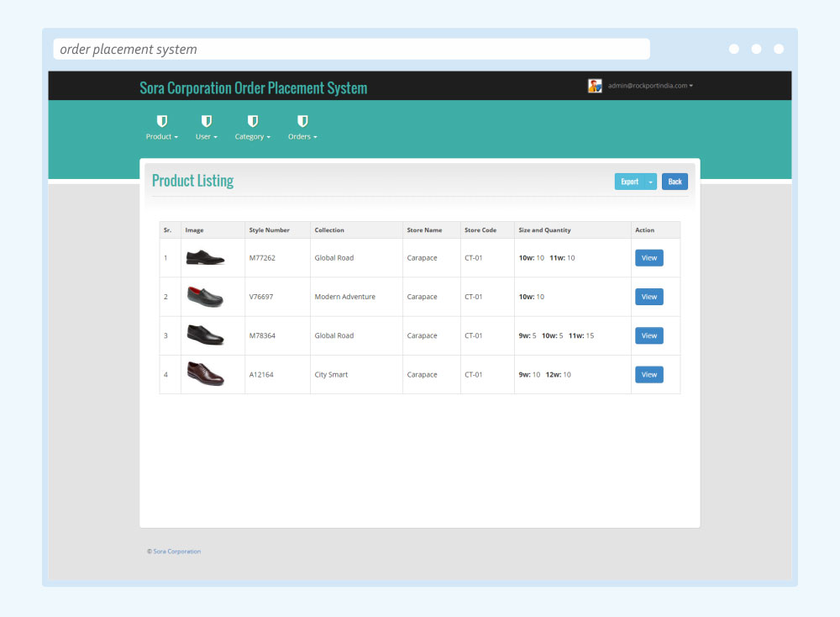Click the Orders shield icon
Viewport: 840px width, 617px height.
[x=302, y=120]
